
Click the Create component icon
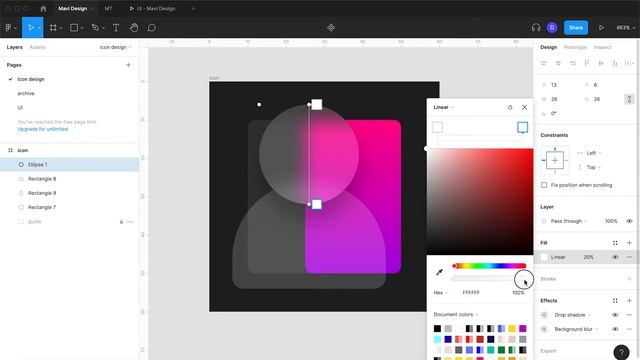pyautogui.click(x=331, y=28)
